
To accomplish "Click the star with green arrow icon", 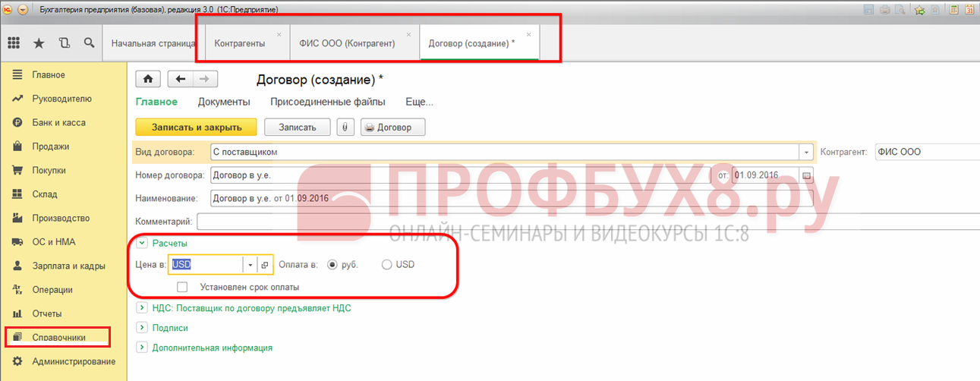I will point(920,10).
